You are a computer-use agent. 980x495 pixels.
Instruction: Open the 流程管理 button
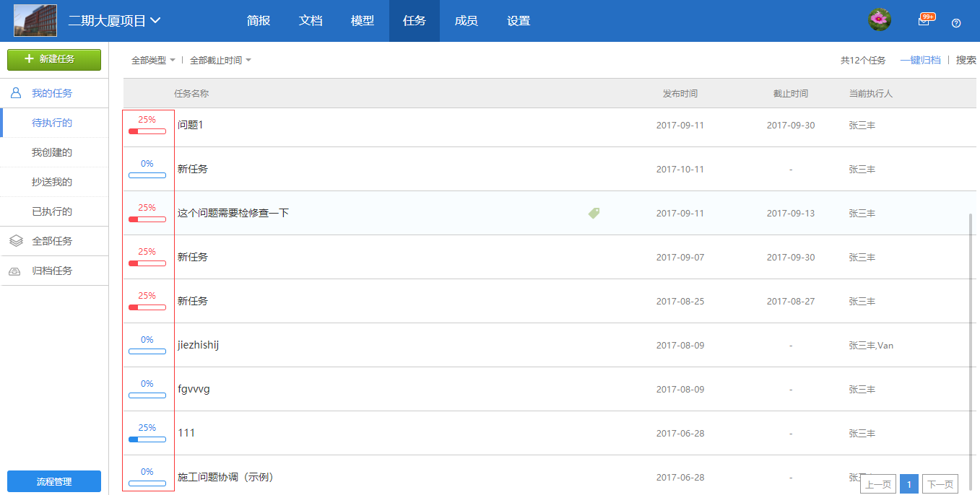(x=54, y=481)
